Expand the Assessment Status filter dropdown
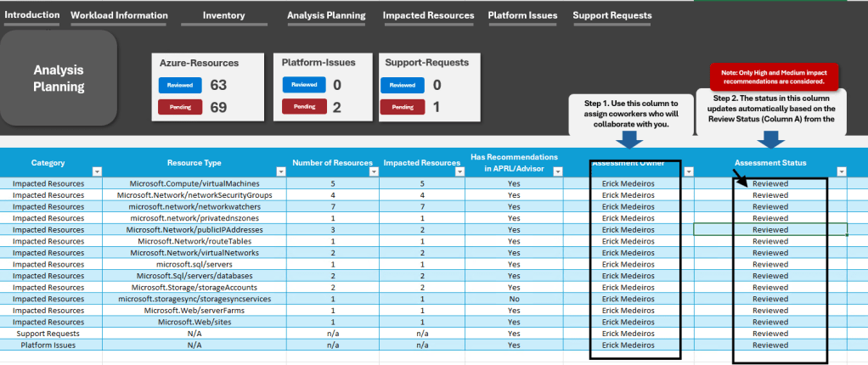 [841, 171]
